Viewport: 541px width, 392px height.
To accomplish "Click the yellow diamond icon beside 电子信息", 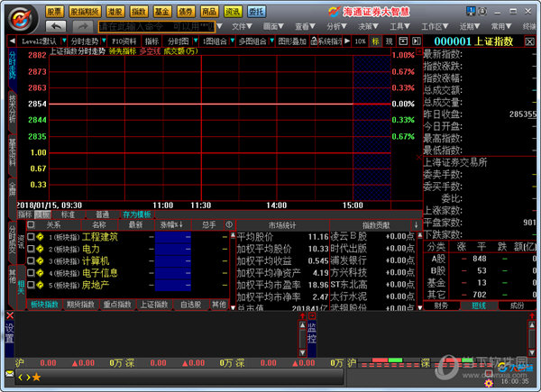I will [40, 273].
